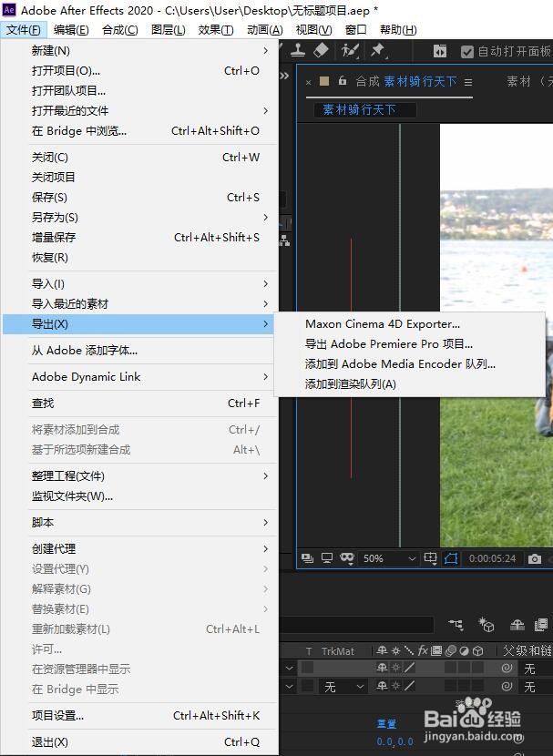Screen dimensions: 553x756
Task: Click the 0:00:05:24 current time display
Action: (x=492, y=558)
